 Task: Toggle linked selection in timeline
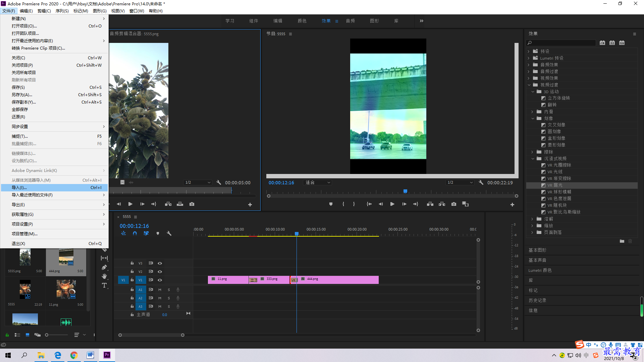(146, 233)
